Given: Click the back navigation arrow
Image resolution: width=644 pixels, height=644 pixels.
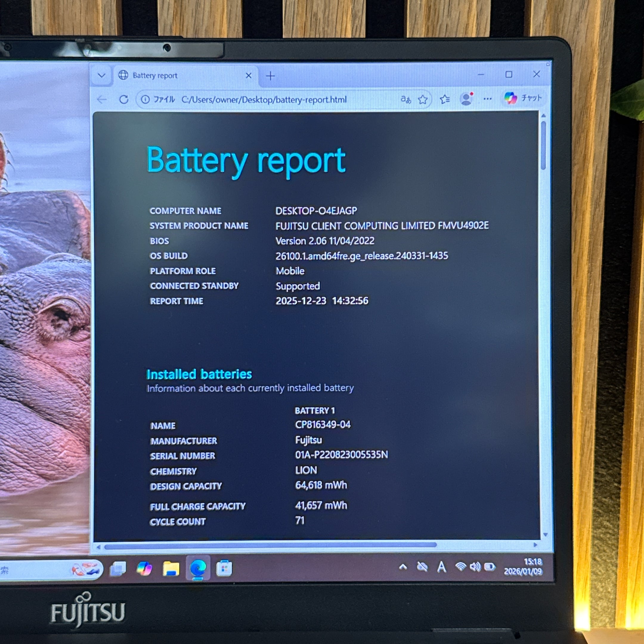Looking at the screenshot, I should coord(102,99).
